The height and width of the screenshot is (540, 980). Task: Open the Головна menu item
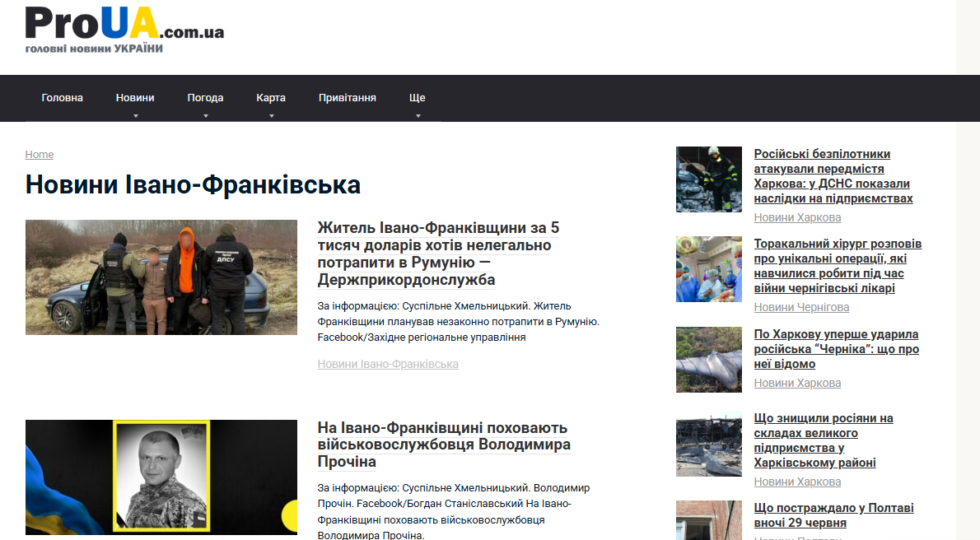click(62, 97)
